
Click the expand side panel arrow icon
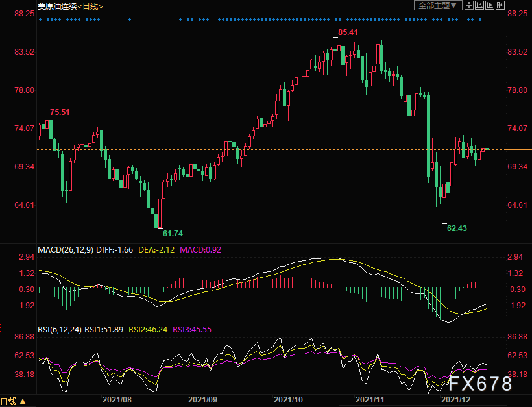(x=500, y=5)
